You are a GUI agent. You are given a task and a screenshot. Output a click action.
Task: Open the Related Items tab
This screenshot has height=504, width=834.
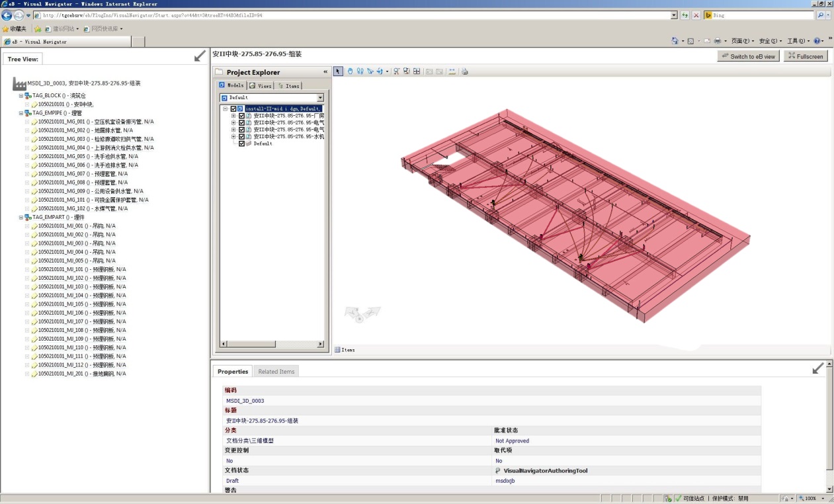pyautogui.click(x=276, y=372)
